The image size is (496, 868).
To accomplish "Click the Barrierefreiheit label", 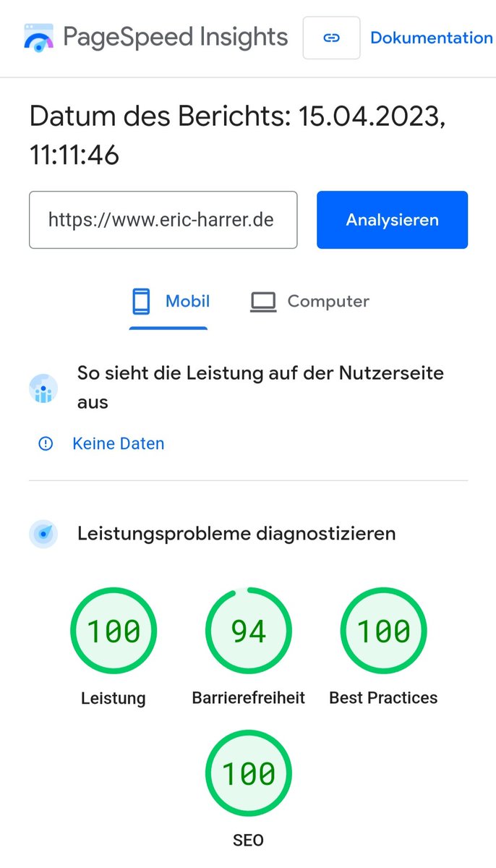I will (249, 698).
